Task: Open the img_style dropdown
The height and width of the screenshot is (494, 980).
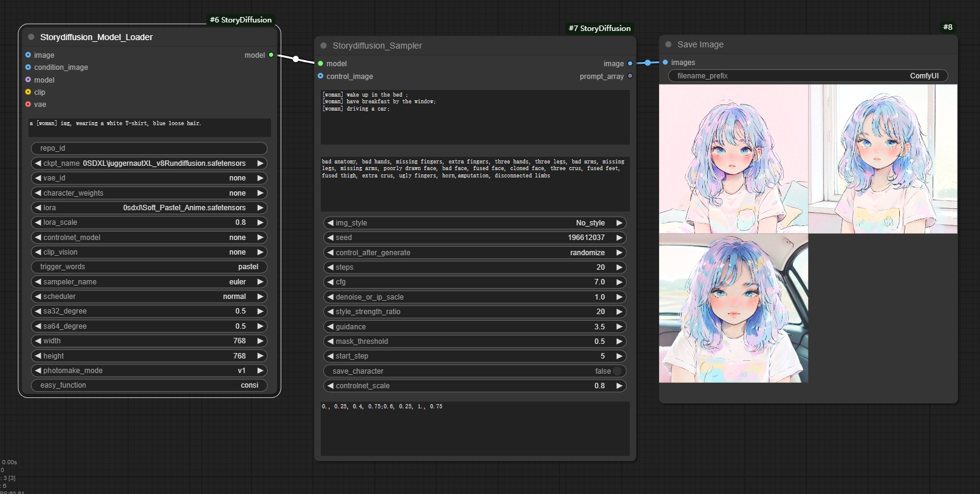Action: point(475,223)
